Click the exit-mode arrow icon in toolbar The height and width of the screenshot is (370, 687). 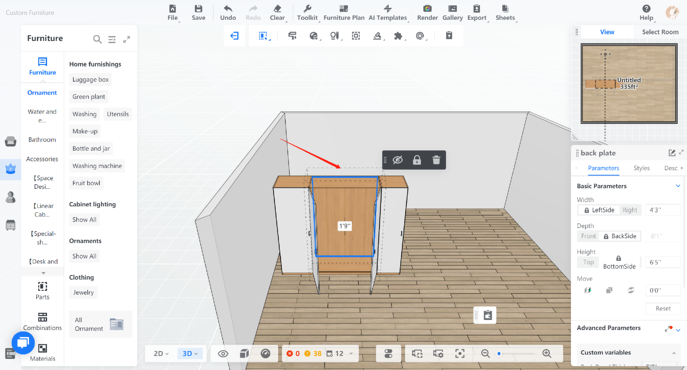pyautogui.click(x=234, y=36)
